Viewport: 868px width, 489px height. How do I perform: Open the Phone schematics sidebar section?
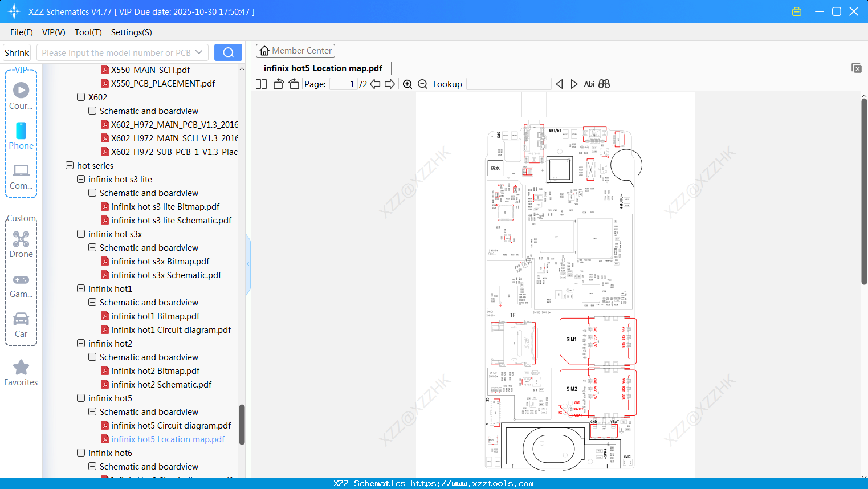[x=21, y=137]
